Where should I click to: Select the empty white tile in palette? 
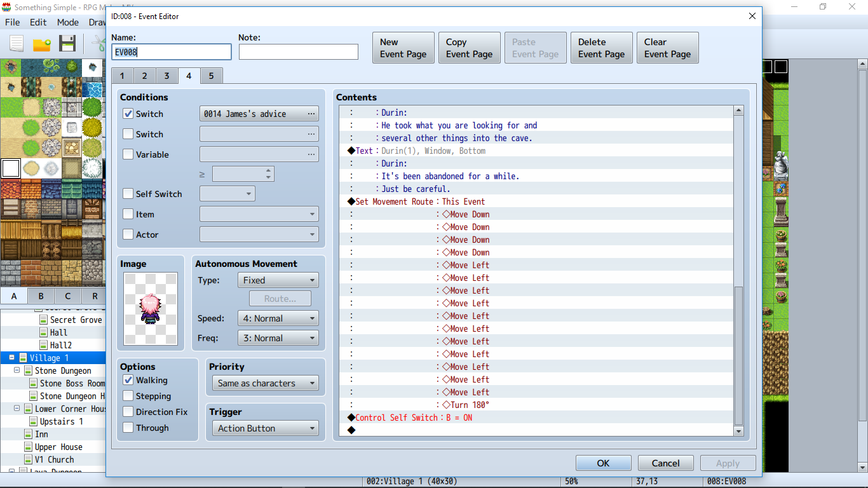pos(11,168)
